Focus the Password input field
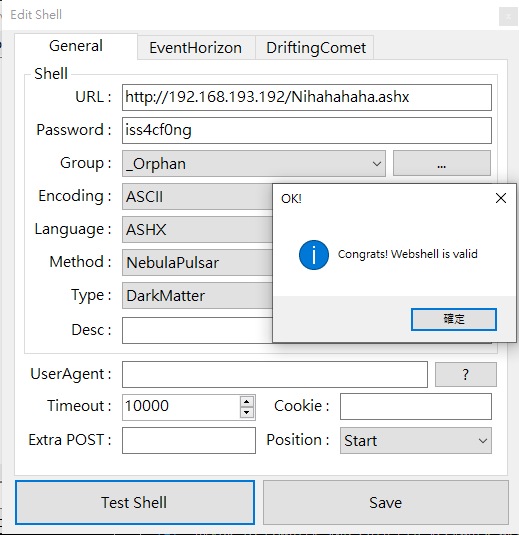Screen dimensions: 519x535 (x=307, y=130)
